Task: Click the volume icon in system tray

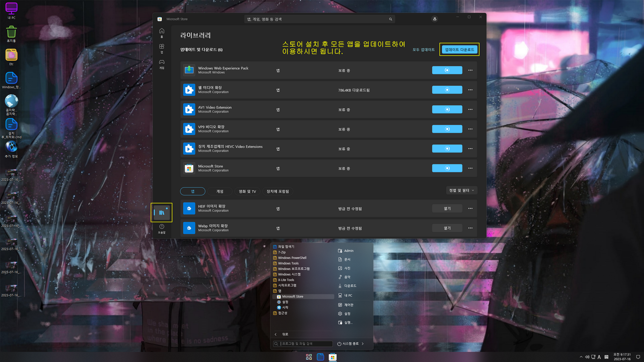Action: click(x=587, y=357)
